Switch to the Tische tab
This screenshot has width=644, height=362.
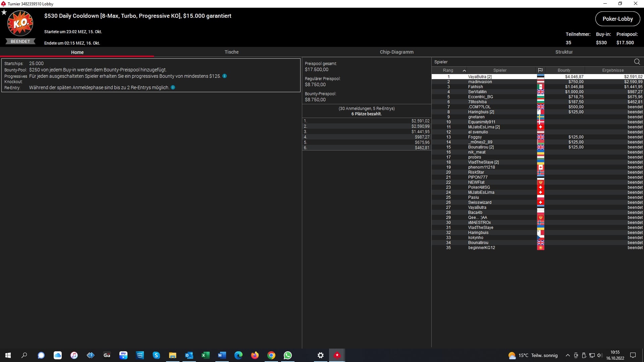pos(231,52)
